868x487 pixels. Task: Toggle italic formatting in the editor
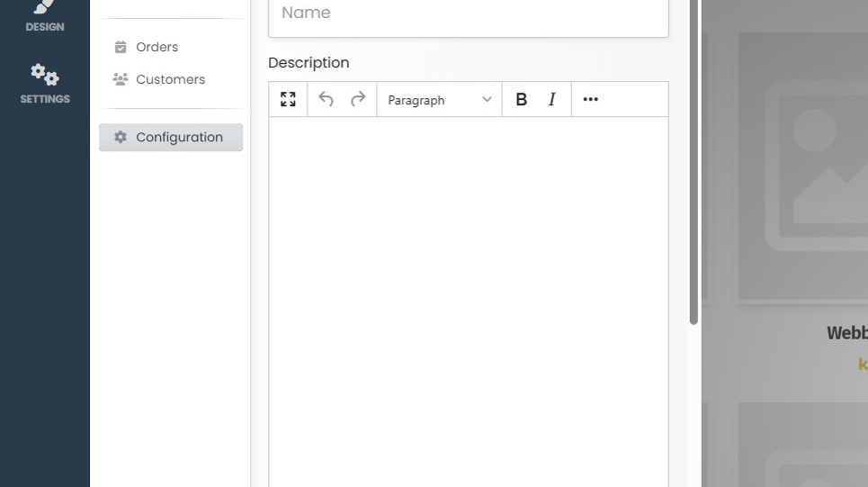click(552, 100)
